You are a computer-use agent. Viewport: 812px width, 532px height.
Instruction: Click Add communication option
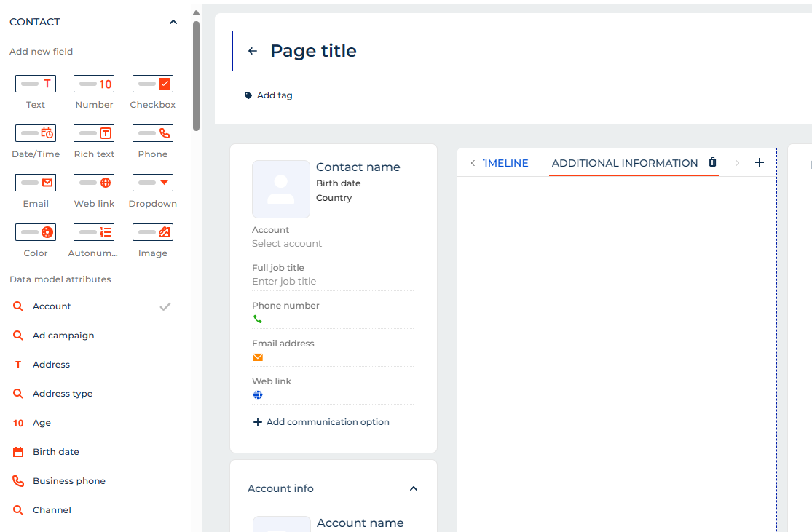[x=321, y=422]
